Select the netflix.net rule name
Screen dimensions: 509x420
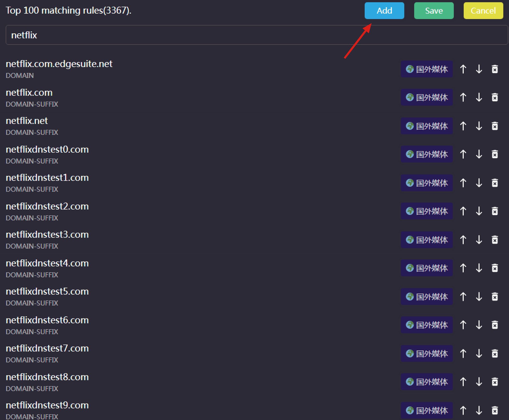coord(27,121)
